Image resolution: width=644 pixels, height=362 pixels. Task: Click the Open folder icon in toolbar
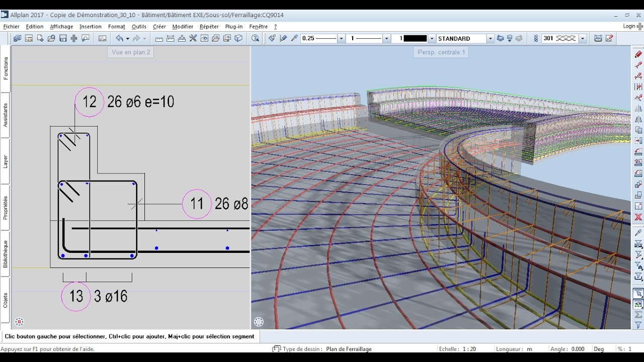[x=52, y=38]
